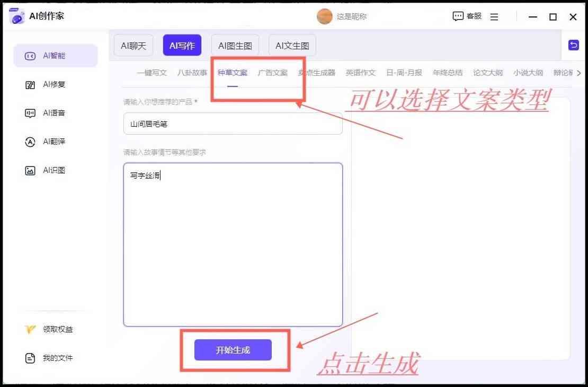Image resolution: width=588 pixels, height=387 pixels.
Task: Click the user avatar picture
Action: [324, 16]
